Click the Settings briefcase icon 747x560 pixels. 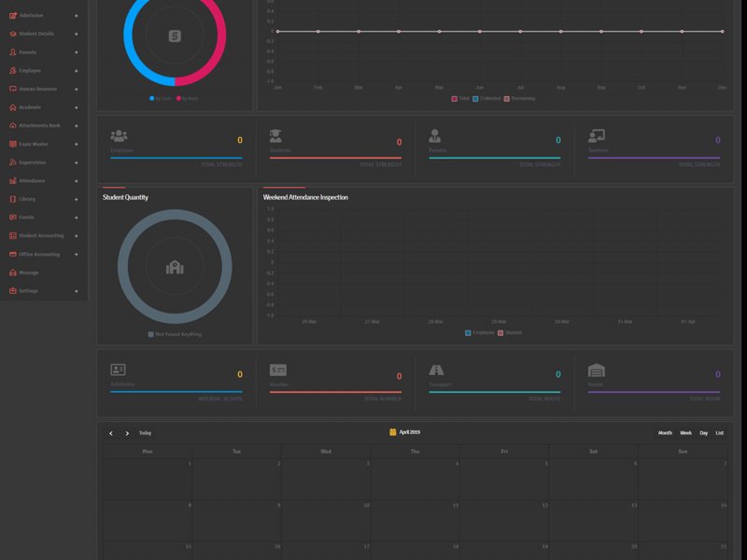(13, 291)
